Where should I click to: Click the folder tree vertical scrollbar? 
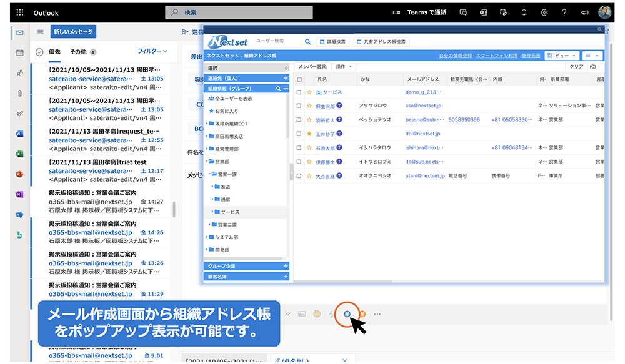pyautogui.click(x=287, y=116)
